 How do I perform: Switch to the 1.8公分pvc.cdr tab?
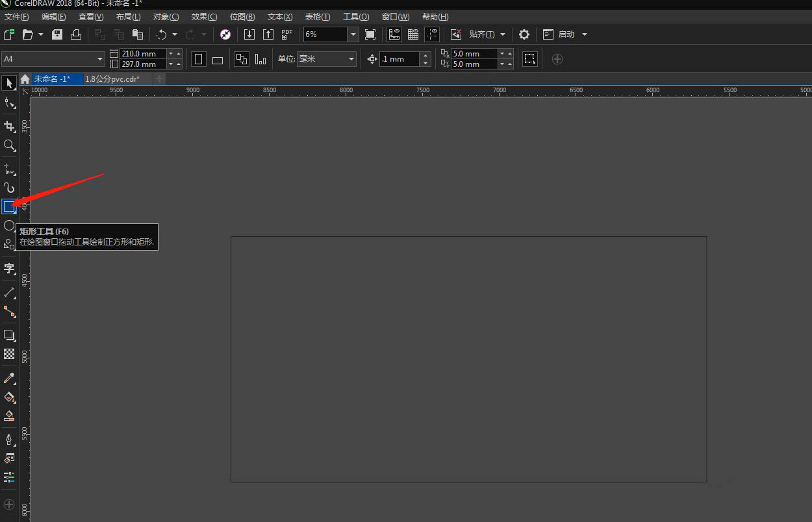pyautogui.click(x=112, y=79)
